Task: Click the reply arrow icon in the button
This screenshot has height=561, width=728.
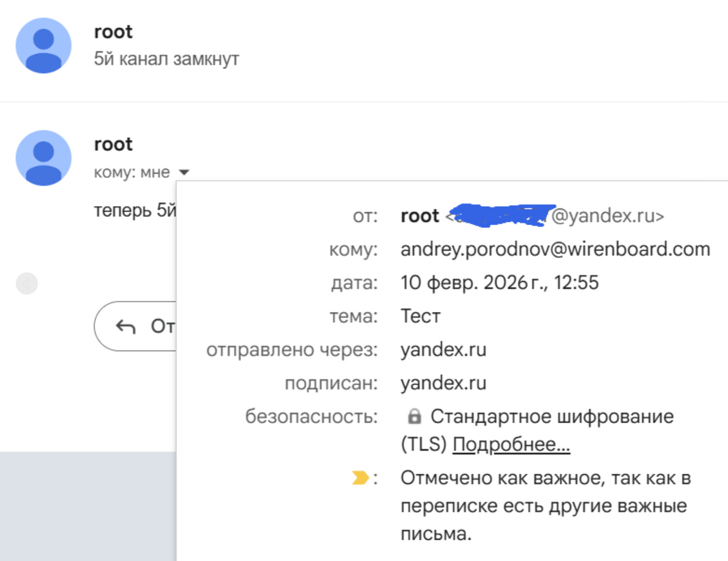Action: 126,327
